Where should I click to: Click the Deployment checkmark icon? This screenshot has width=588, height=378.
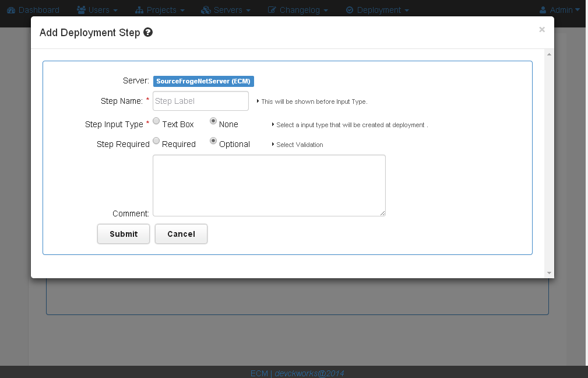click(x=350, y=9)
